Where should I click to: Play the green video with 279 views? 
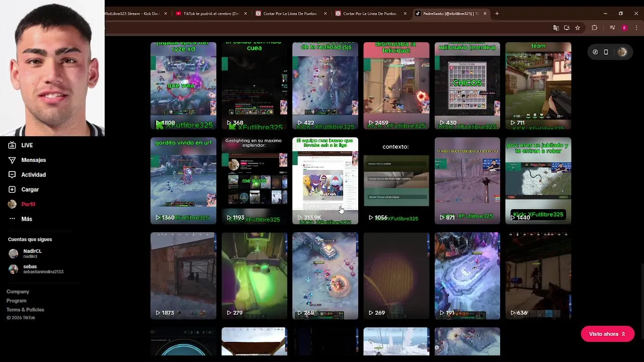pos(254,276)
